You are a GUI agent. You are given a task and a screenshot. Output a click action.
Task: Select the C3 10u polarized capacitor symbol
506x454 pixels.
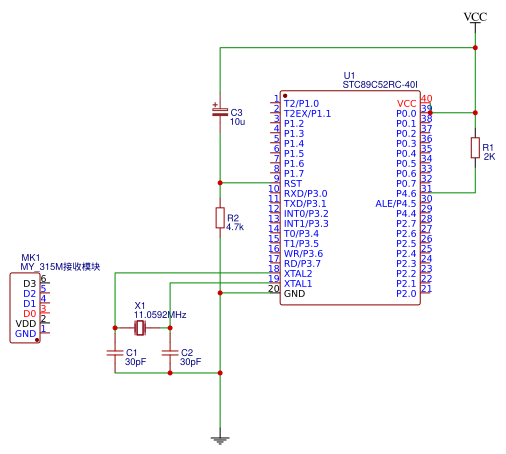220,112
